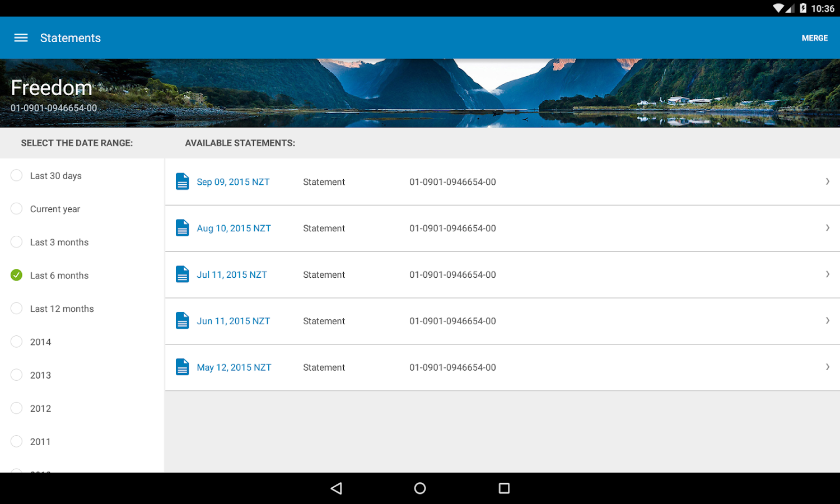Expand the Aug 10, 2015 statement chevron

point(827,228)
